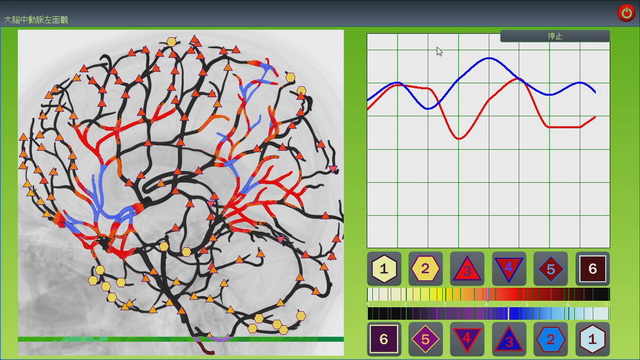640x360 pixels.
Task: Select the purple inverted triangle 4 icon
Action: pyautogui.click(x=467, y=339)
